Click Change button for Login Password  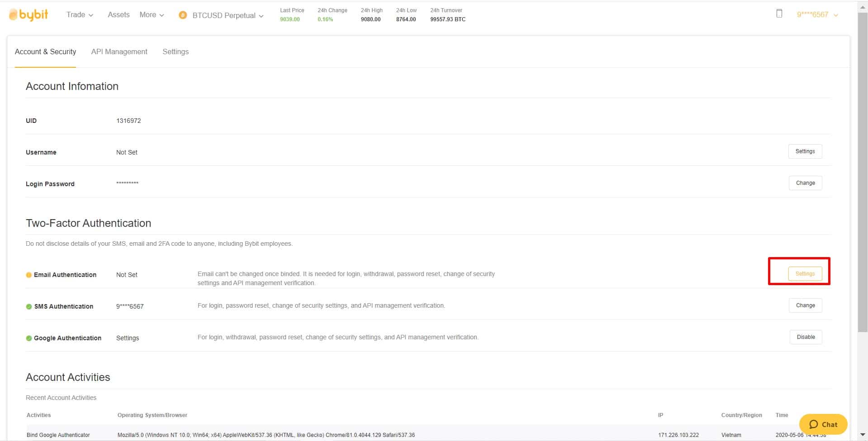(x=805, y=183)
